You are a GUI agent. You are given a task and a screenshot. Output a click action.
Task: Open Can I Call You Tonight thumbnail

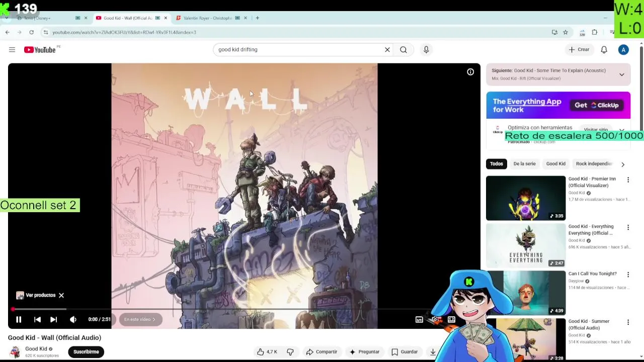click(x=526, y=293)
